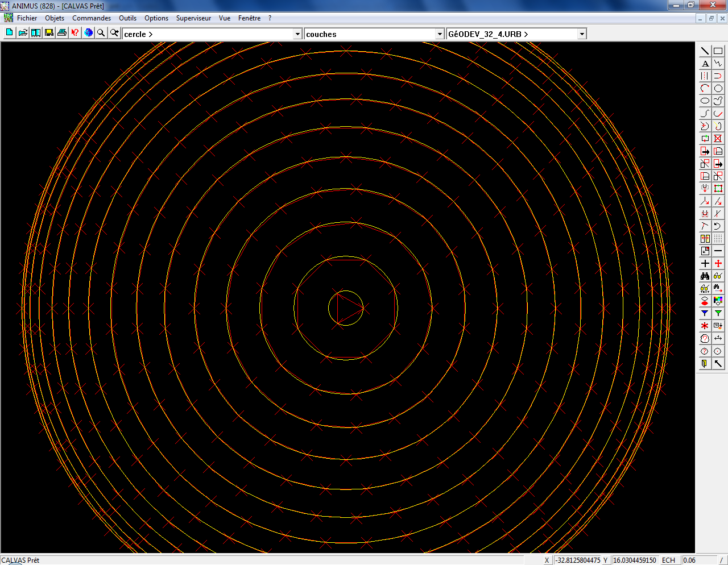Select the red four-way move arrows tool
The image size is (728, 565).
point(718,264)
